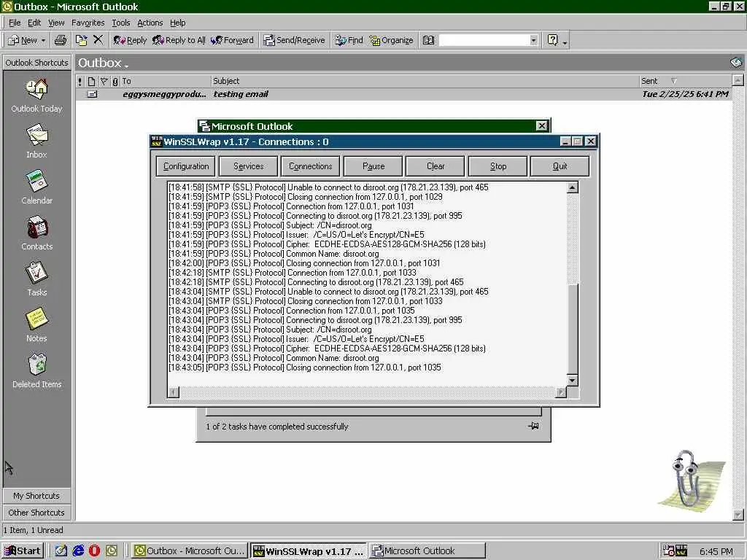Click Reply to All in toolbar
The width and height of the screenshot is (747, 560).
click(x=179, y=41)
